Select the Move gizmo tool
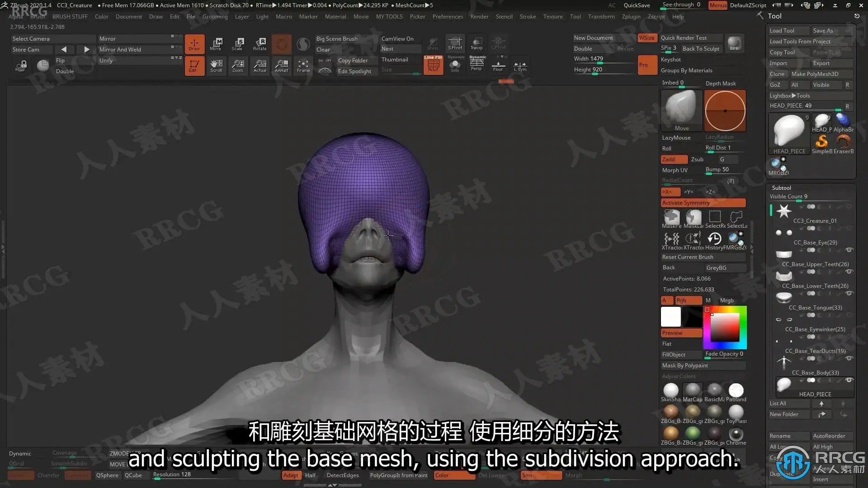 [216, 44]
